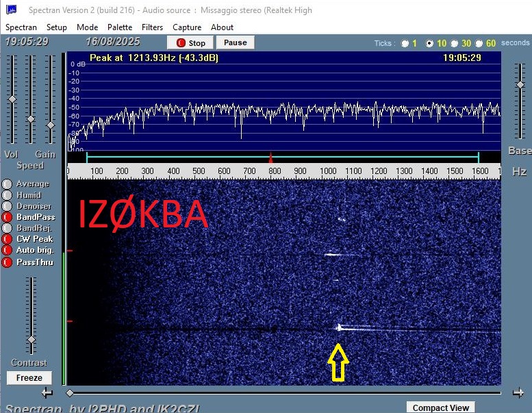Screen dimensions: 532x413
Task: Select the 60 seconds ticks option
Action: pyautogui.click(x=479, y=43)
